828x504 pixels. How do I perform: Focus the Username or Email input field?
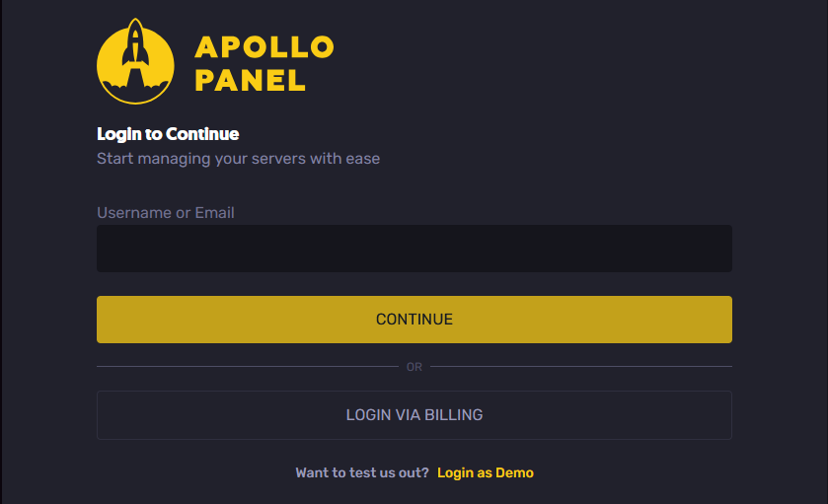click(414, 249)
